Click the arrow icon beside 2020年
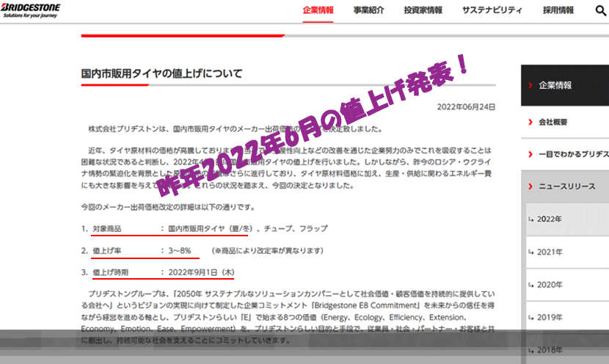Image resolution: width=609 pixels, height=364 pixels. pos(531,285)
